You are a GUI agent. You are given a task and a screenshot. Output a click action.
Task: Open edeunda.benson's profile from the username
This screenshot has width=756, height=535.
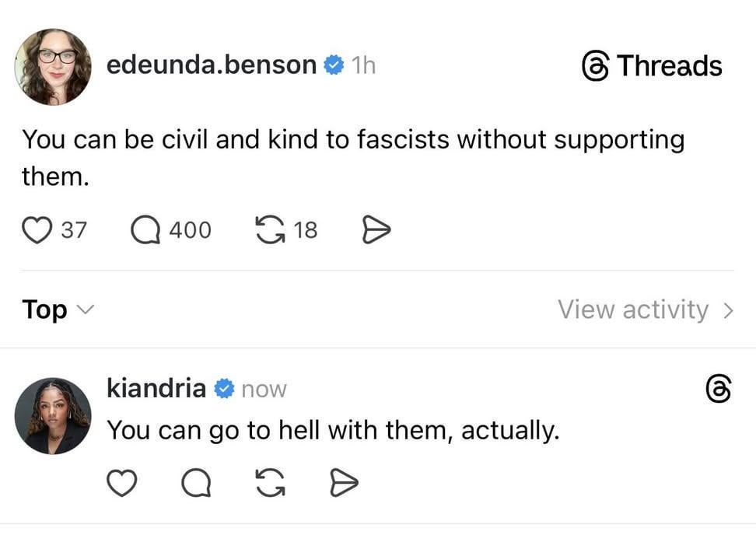tap(211, 65)
